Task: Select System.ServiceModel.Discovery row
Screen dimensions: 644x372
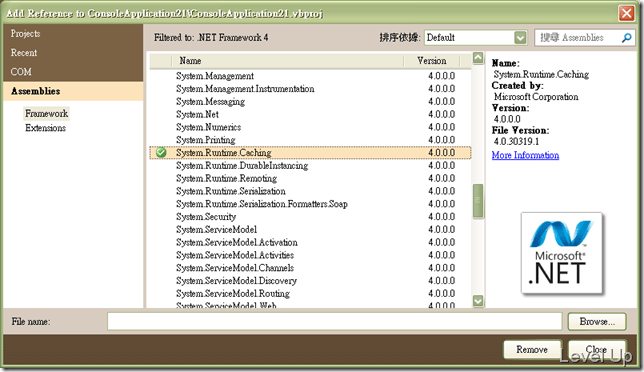Action: click(310, 281)
